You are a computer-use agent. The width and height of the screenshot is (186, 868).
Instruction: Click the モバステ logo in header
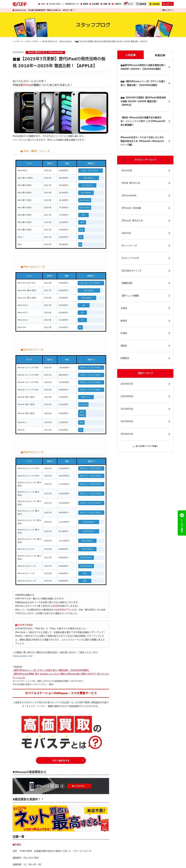tap(20, 4)
